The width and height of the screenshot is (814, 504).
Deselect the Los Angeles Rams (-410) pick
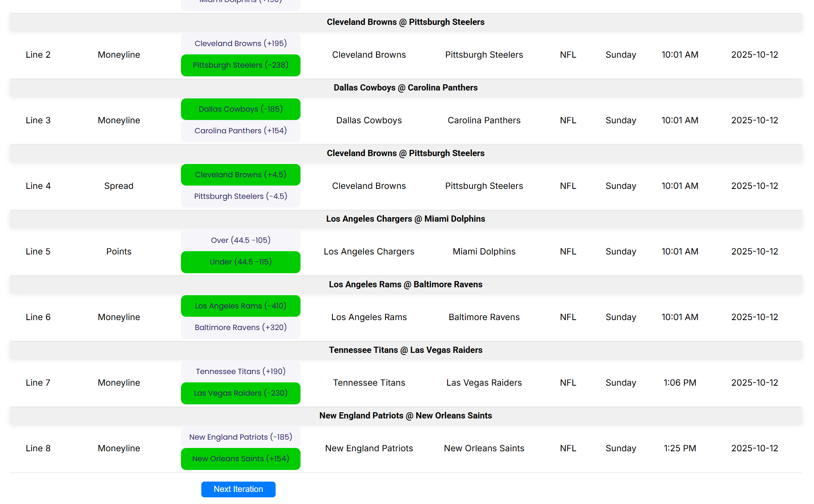pos(240,306)
